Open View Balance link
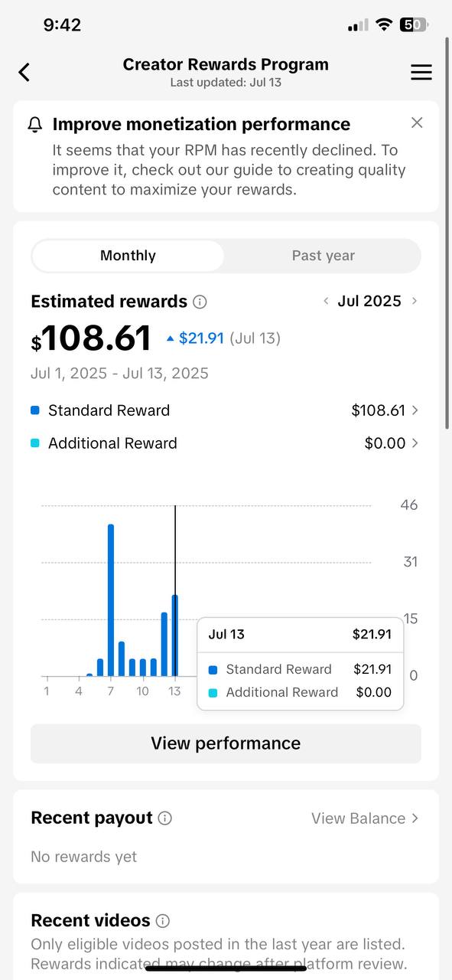 point(365,818)
